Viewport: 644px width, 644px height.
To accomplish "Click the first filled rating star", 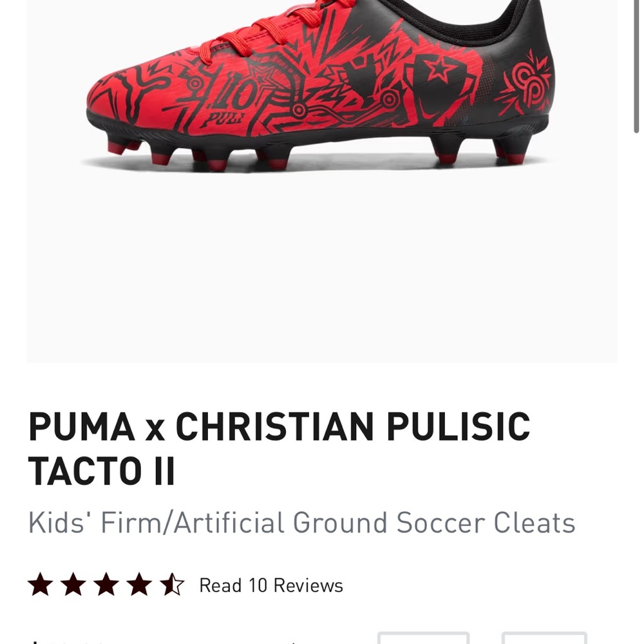I will point(40,586).
